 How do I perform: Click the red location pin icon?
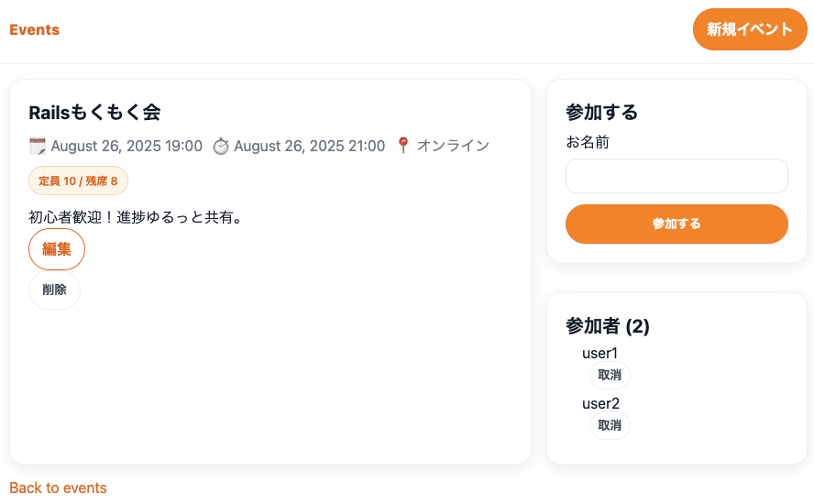point(403,146)
